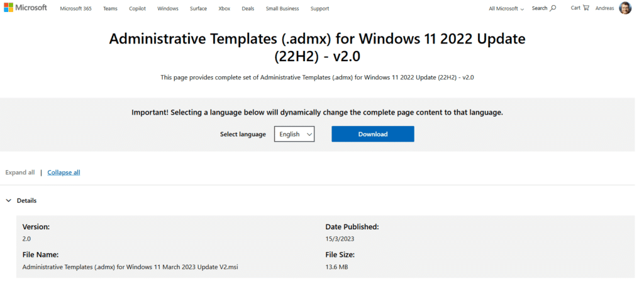Viewport: 644px width, 291px height.
Task: Open Deals navigation link
Action: pyautogui.click(x=248, y=9)
